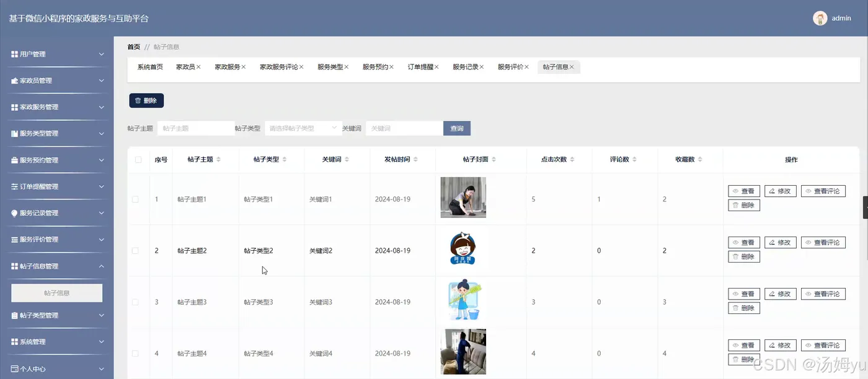The width and height of the screenshot is (868, 379).
Task: Click 查看评论 button for 帖子主题3
Action: pyautogui.click(x=823, y=294)
